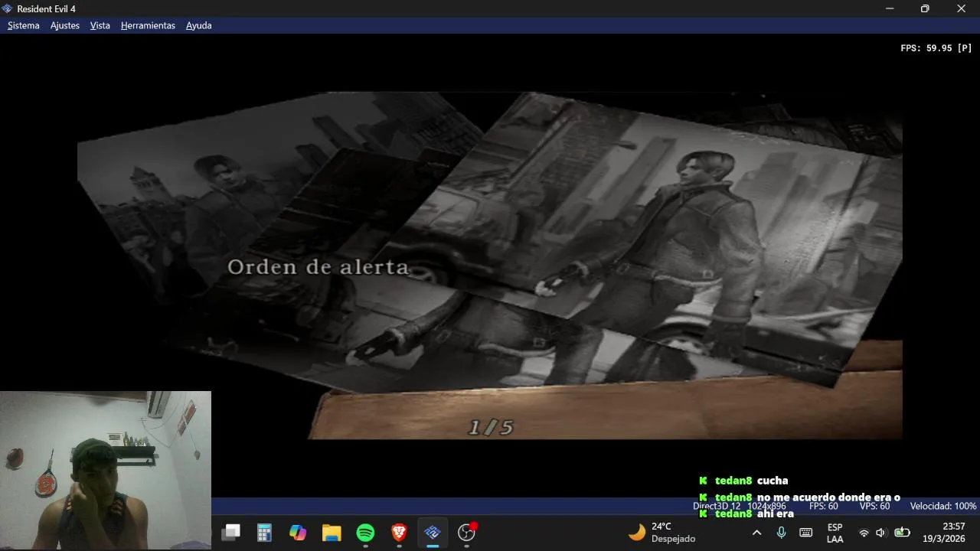Viewport: 980px width, 551px height.
Task: Click the microphone tray icon
Action: click(x=781, y=533)
